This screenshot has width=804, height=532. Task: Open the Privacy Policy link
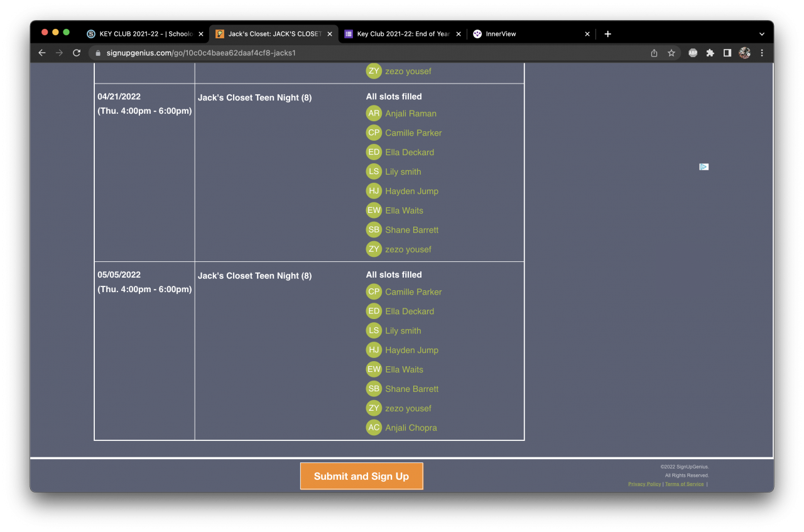click(644, 484)
